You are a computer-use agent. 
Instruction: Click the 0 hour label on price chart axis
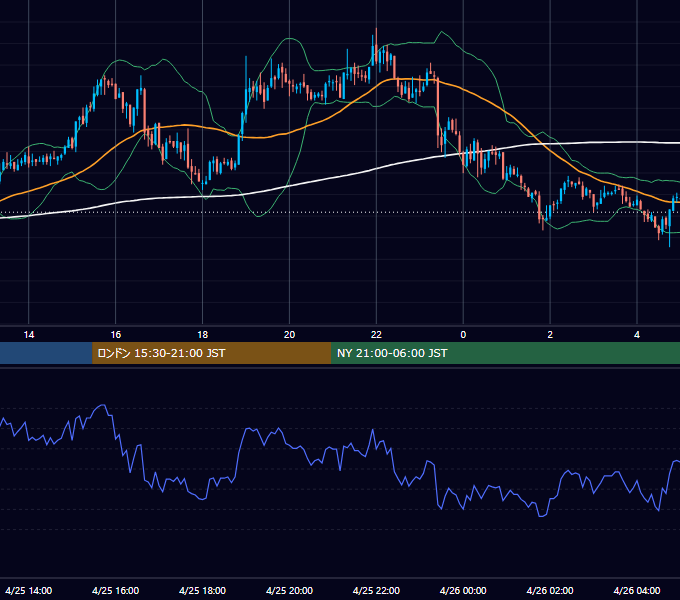(x=463, y=335)
